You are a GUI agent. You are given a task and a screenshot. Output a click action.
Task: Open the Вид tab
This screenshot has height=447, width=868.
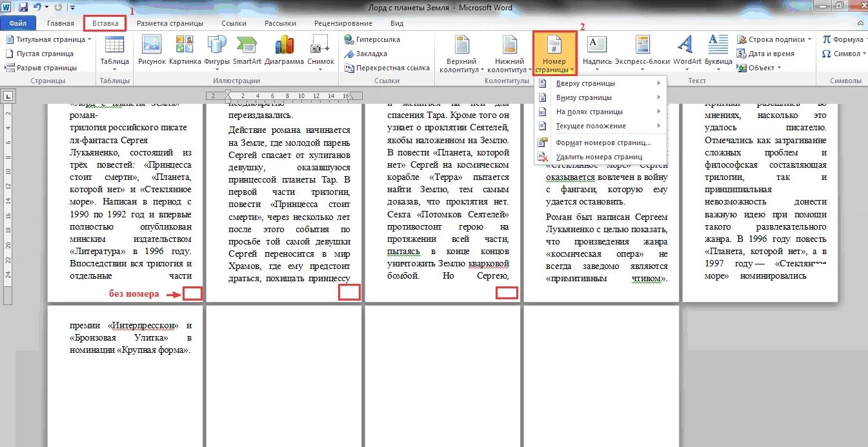397,23
